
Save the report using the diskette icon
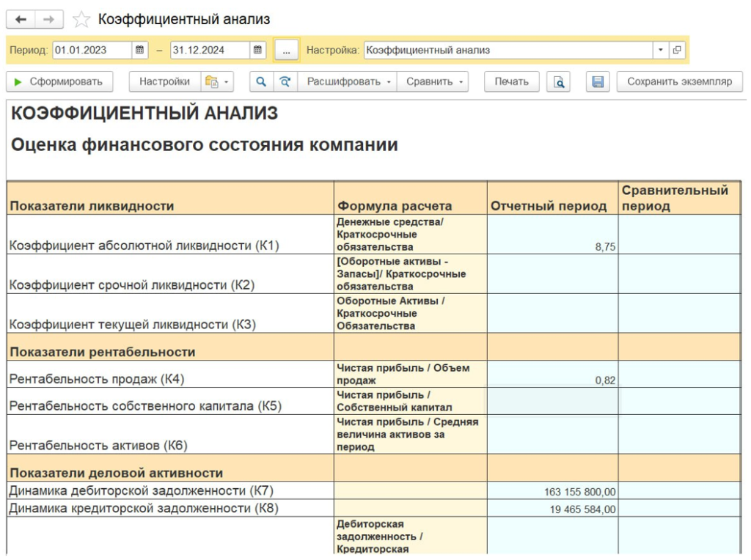[x=598, y=81]
